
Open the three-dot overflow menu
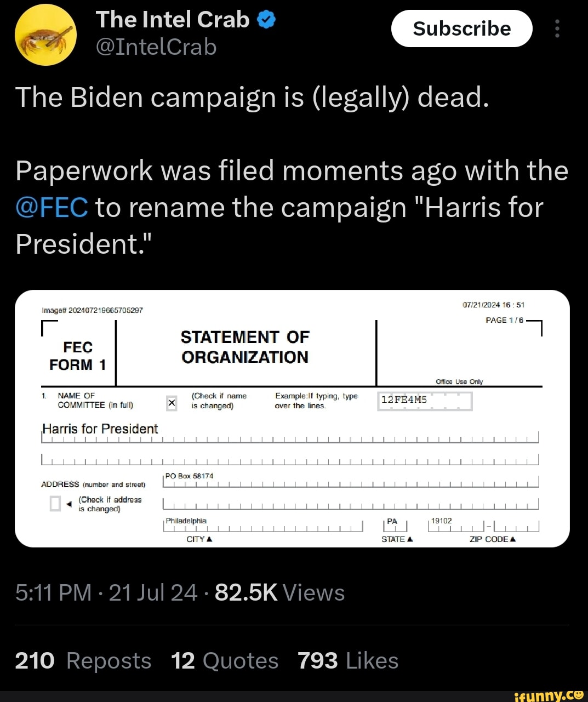(557, 28)
